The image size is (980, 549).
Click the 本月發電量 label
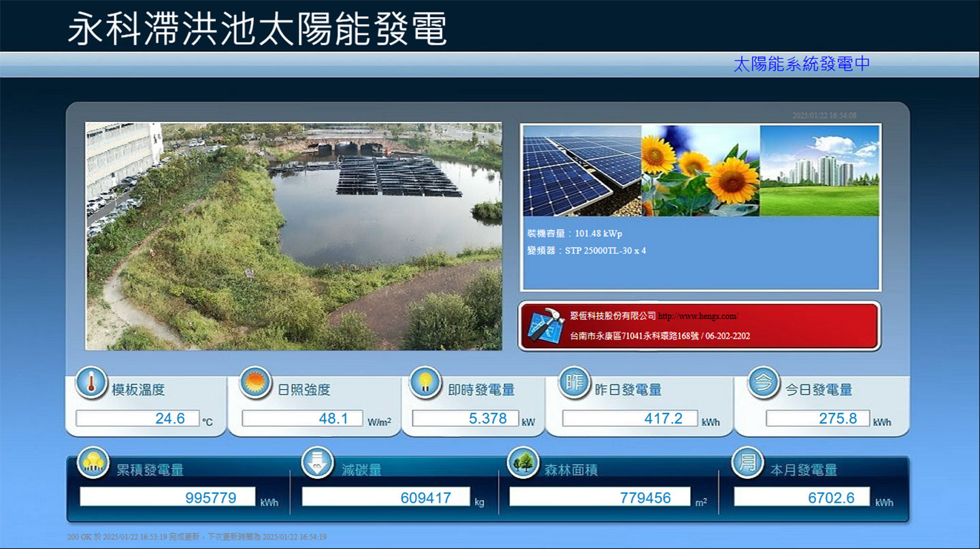click(x=804, y=470)
